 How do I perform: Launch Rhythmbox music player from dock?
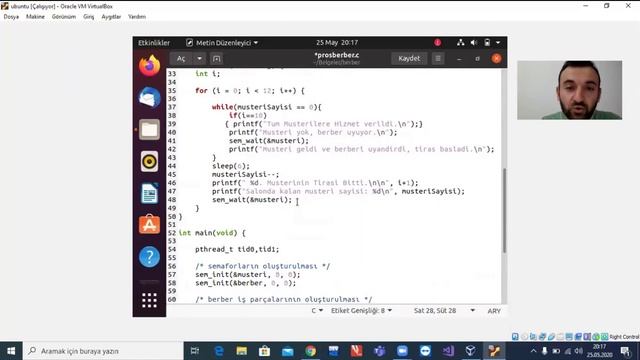point(149,161)
